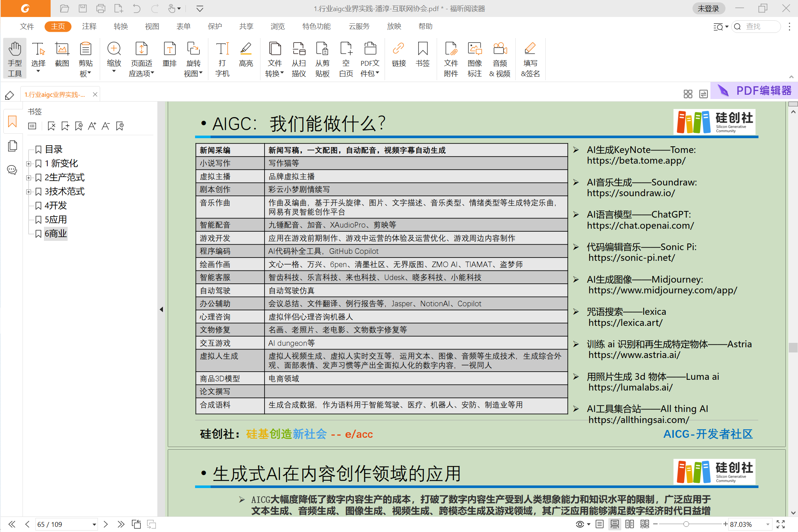The height and width of the screenshot is (532, 798).
Task: Open the bookmarks side panel icon
Action: [x=12, y=122]
